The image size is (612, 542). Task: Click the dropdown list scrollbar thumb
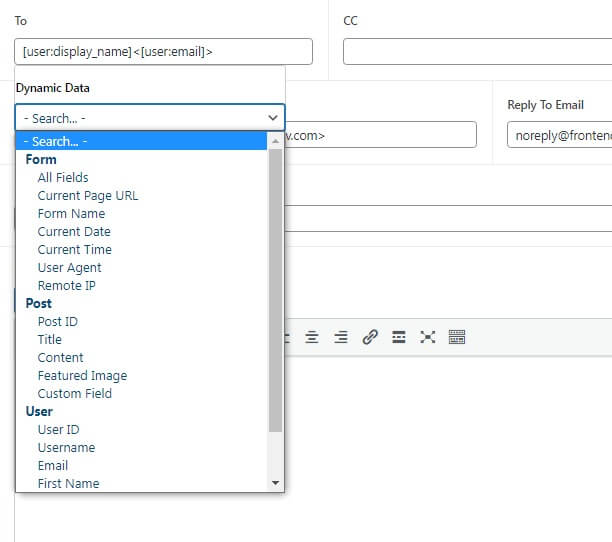[x=276, y=291]
